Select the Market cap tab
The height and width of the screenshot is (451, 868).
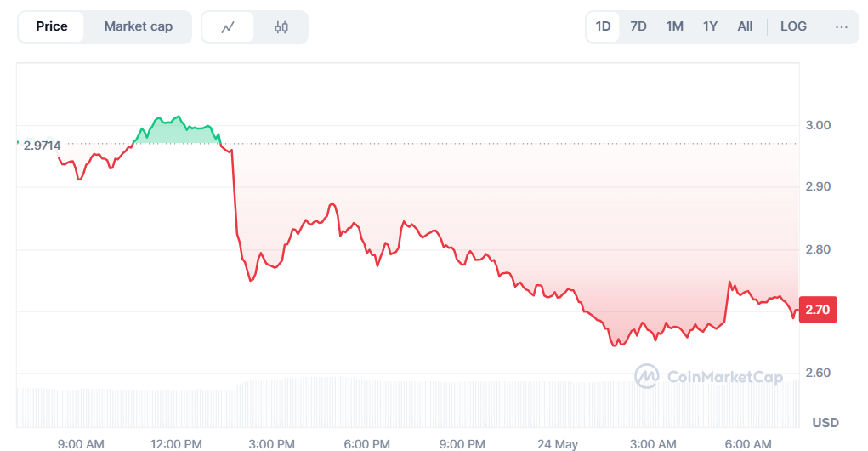pyautogui.click(x=139, y=26)
